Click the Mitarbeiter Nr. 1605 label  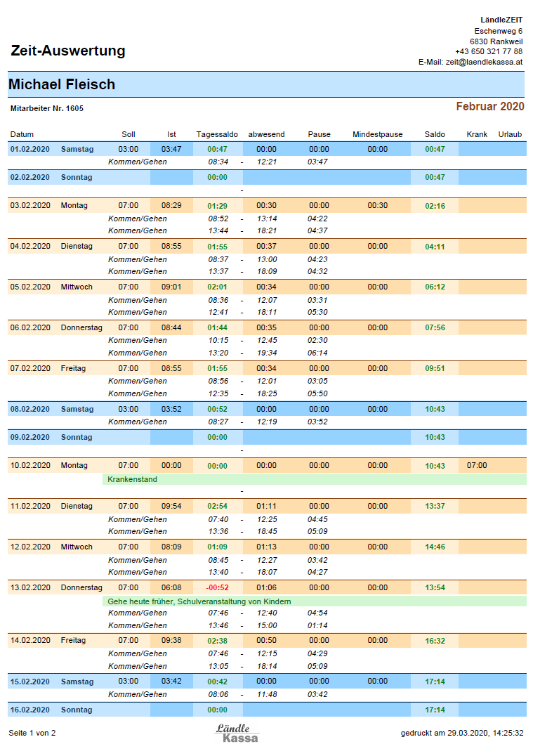click(x=47, y=108)
